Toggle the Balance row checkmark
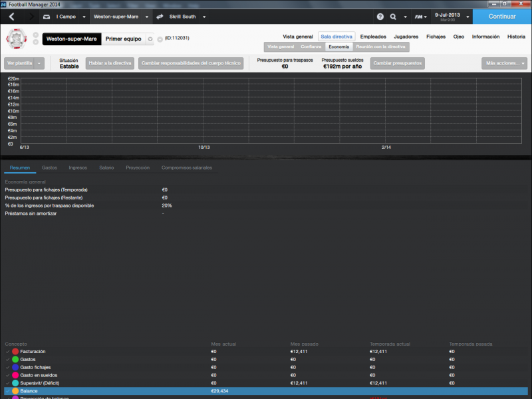Image resolution: width=532 pixels, height=399 pixels. click(x=7, y=391)
